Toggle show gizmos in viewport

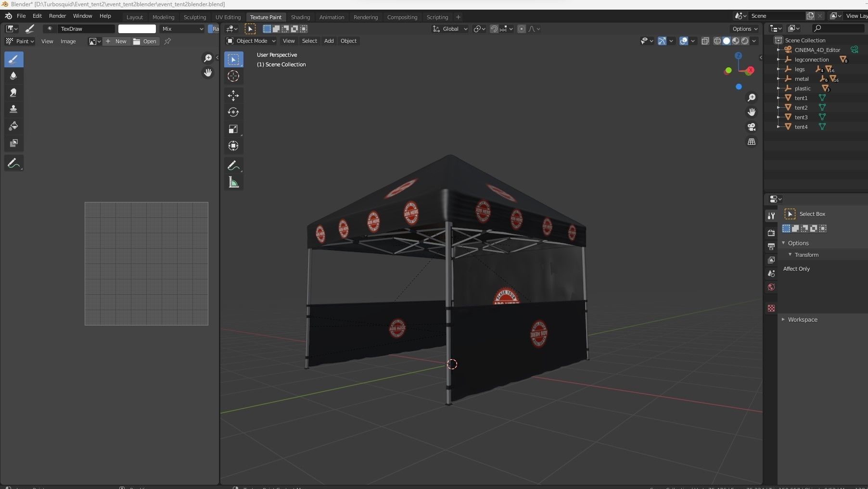pos(662,41)
